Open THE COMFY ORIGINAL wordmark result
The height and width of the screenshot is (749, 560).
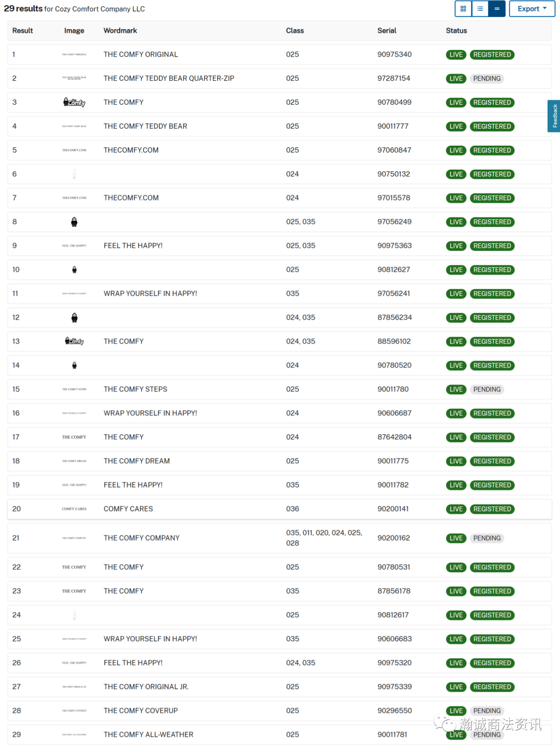coord(141,54)
